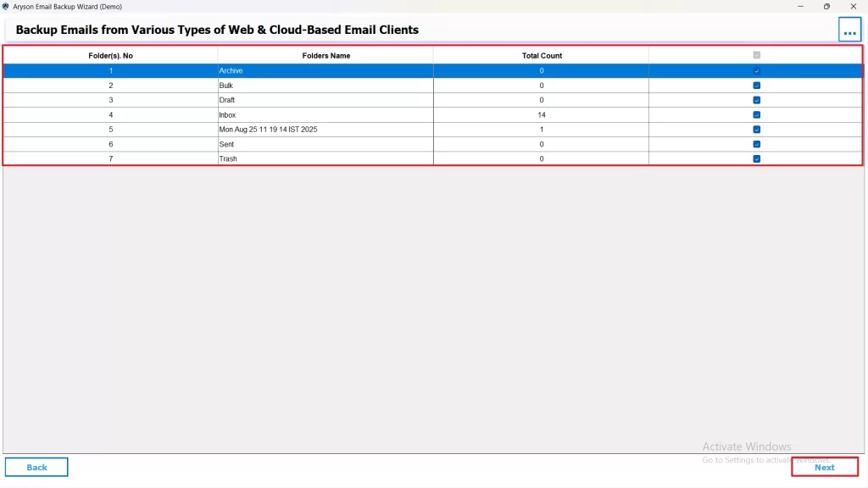Click the Folders Name column header
868x488 pixels.
point(326,54)
